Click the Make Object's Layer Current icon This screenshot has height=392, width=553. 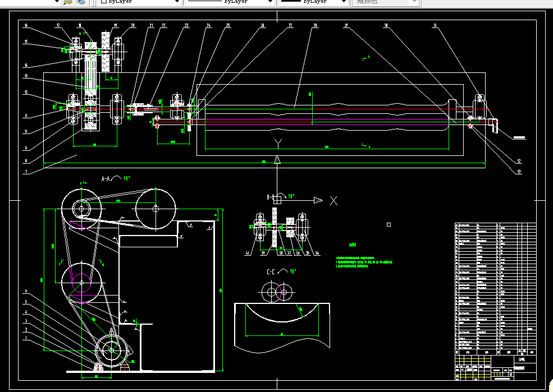point(68,2)
